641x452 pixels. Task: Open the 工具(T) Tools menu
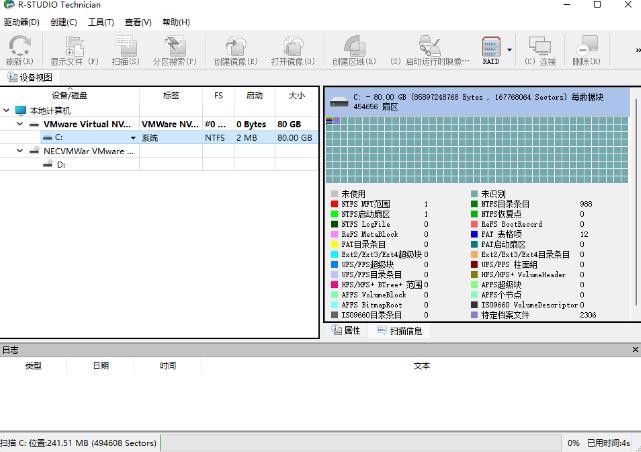pyautogui.click(x=101, y=22)
